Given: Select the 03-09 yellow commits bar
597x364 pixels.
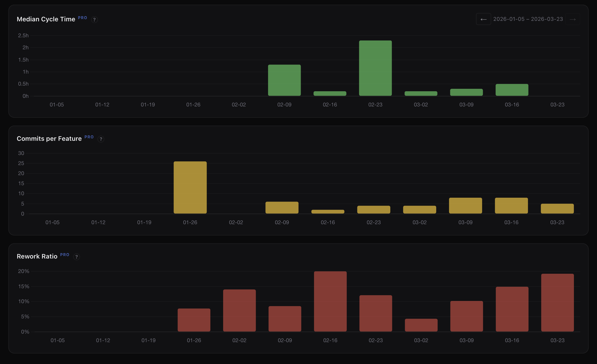Looking at the screenshot, I should (465, 206).
